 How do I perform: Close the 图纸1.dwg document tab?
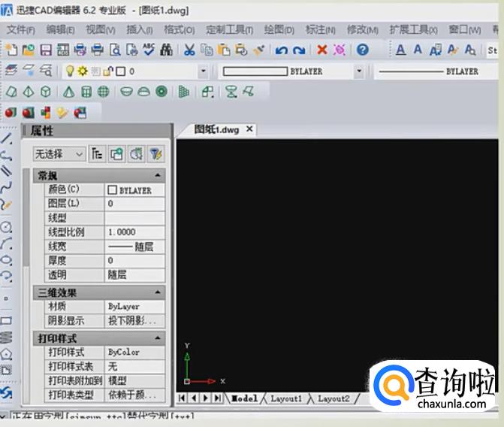click(x=249, y=129)
